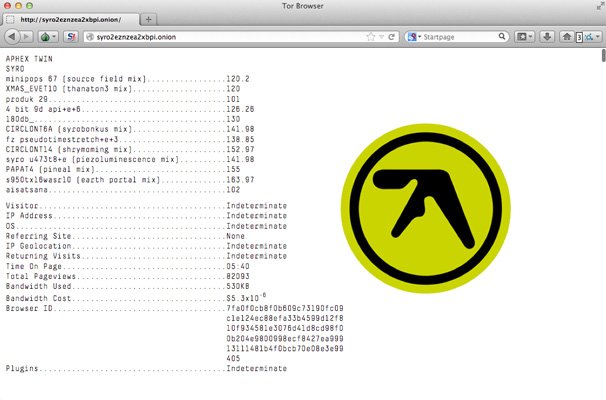The image size is (606, 400).
Task: Click the back navigation arrow
Action: tap(13, 38)
